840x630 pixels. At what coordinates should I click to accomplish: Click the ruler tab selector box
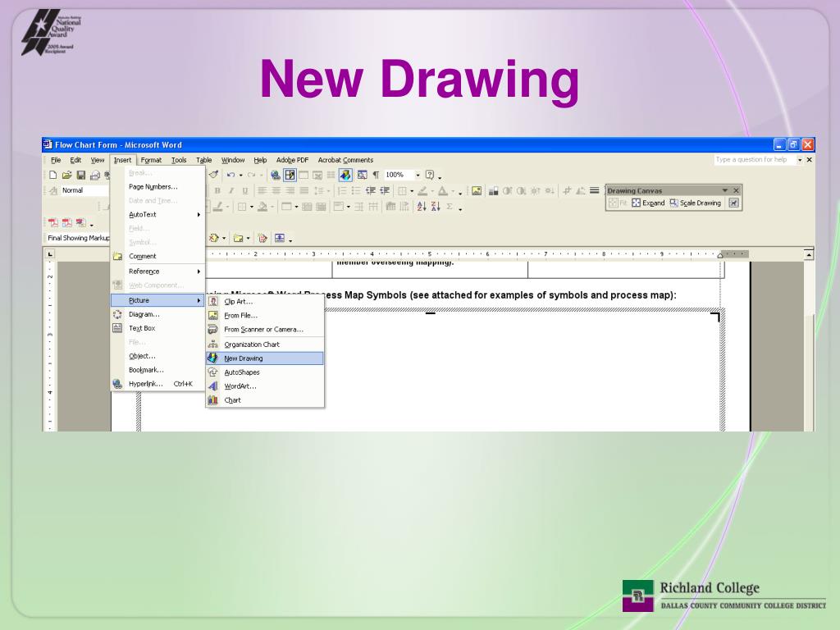pos(50,254)
